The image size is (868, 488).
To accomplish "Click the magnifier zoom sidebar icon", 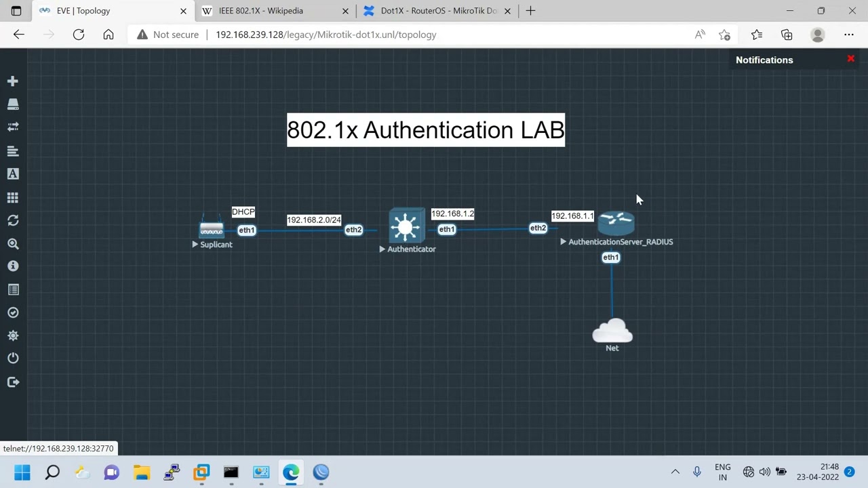I will coord(13,243).
